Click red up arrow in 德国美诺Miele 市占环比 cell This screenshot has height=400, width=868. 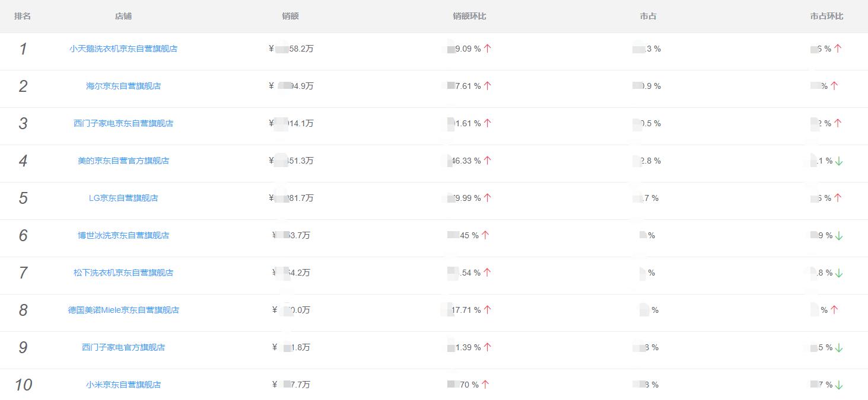(x=834, y=310)
